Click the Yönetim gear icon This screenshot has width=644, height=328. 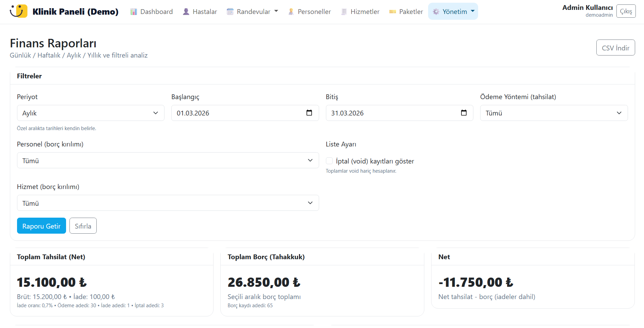[x=436, y=12]
